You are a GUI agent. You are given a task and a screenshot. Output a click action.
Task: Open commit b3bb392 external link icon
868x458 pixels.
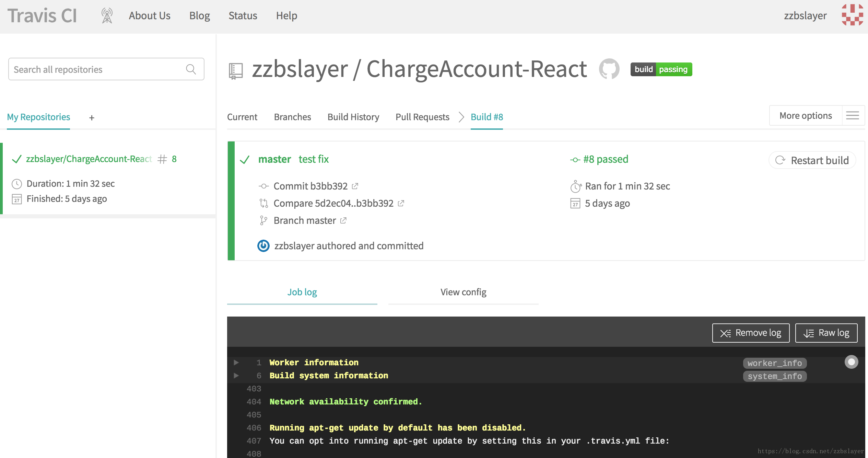pyautogui.click(x=355, y=186)
